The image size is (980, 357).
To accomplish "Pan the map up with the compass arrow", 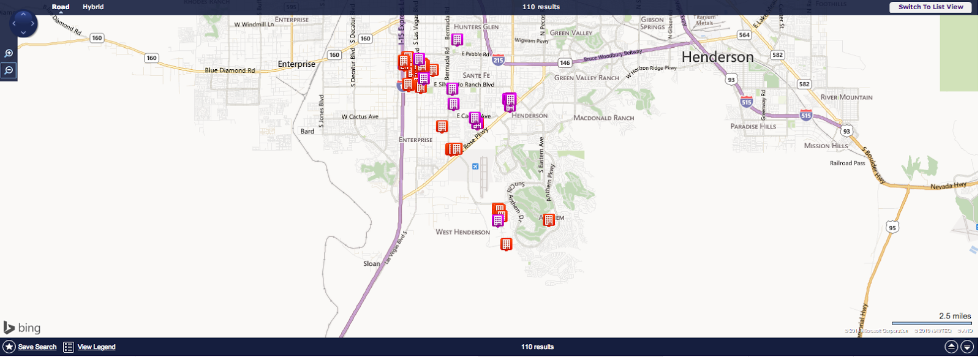I will click(x=23, y=15).
